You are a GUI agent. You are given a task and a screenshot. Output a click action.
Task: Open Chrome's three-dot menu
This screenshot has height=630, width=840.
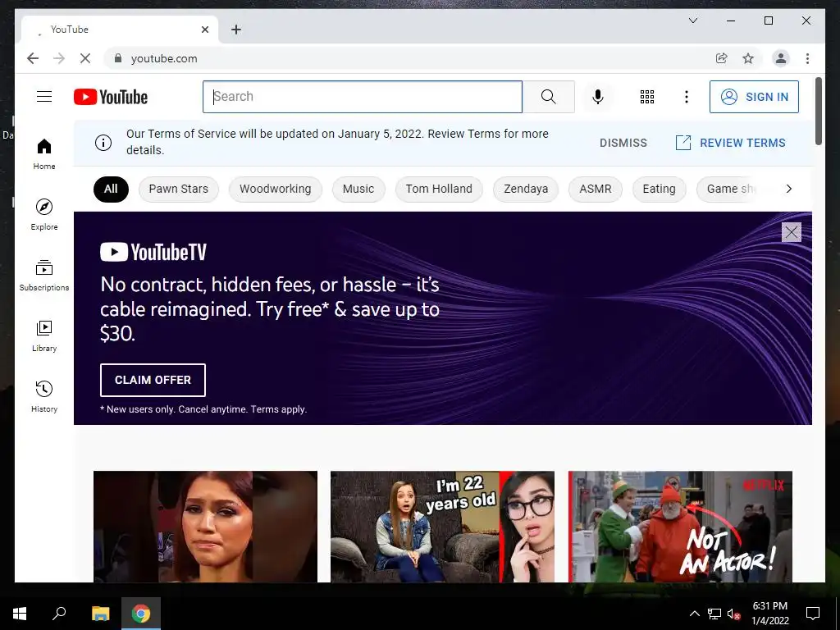(807, 58)
